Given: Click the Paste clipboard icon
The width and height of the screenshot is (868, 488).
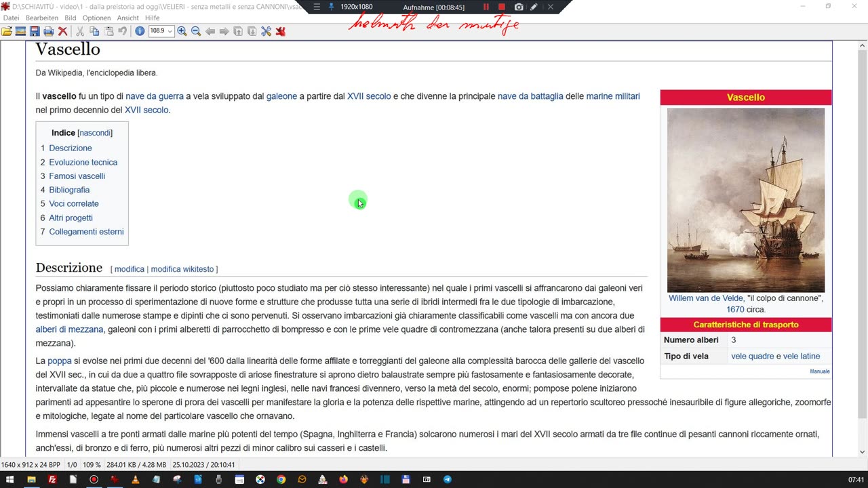Looking at the screenshot, I should [x=108, y=31].
